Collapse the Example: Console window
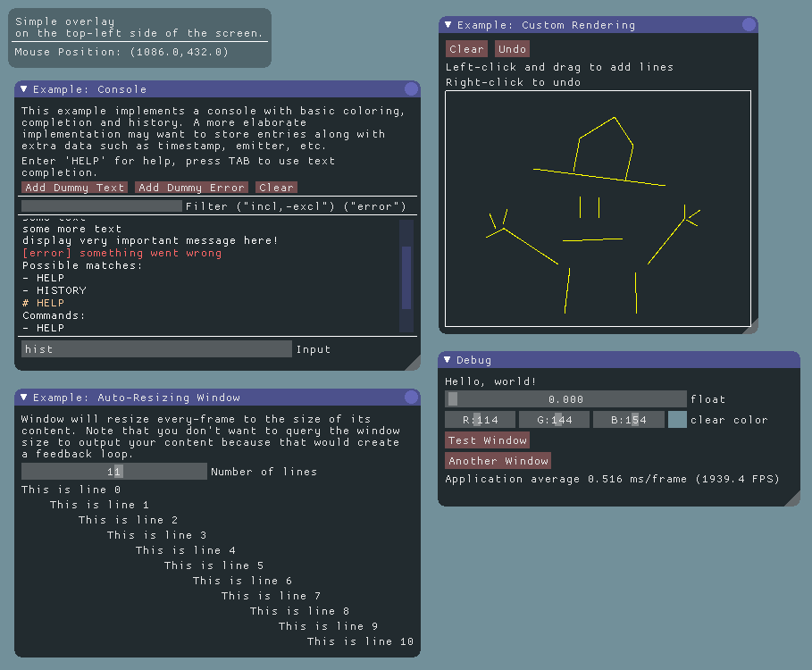This screenshot has height=670, width=812. 24,89
